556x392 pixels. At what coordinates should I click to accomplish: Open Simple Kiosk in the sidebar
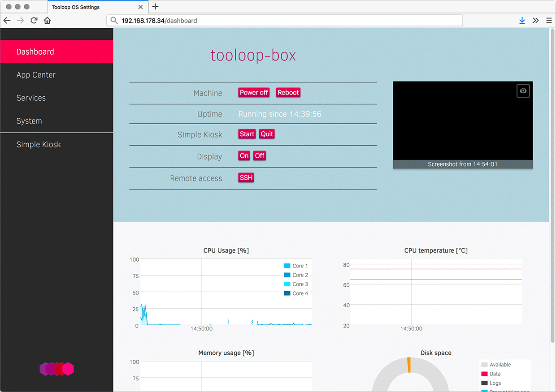(56, 144)
